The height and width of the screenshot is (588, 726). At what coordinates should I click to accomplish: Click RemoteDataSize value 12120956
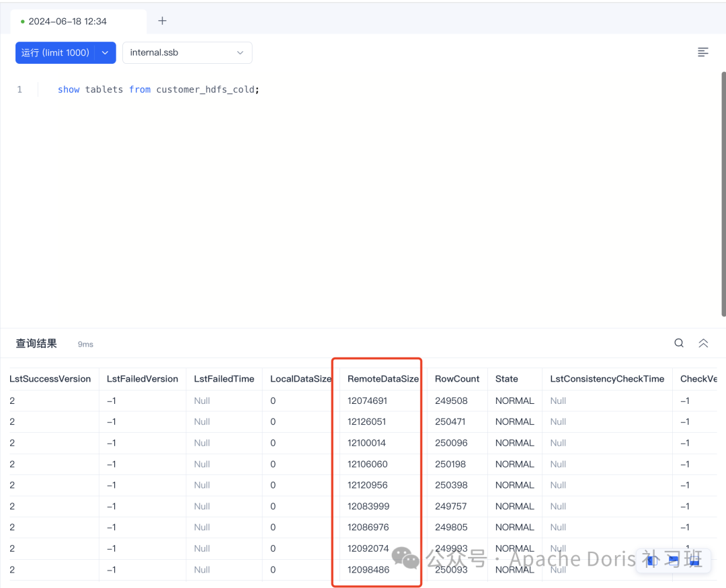tap(368, 485)
